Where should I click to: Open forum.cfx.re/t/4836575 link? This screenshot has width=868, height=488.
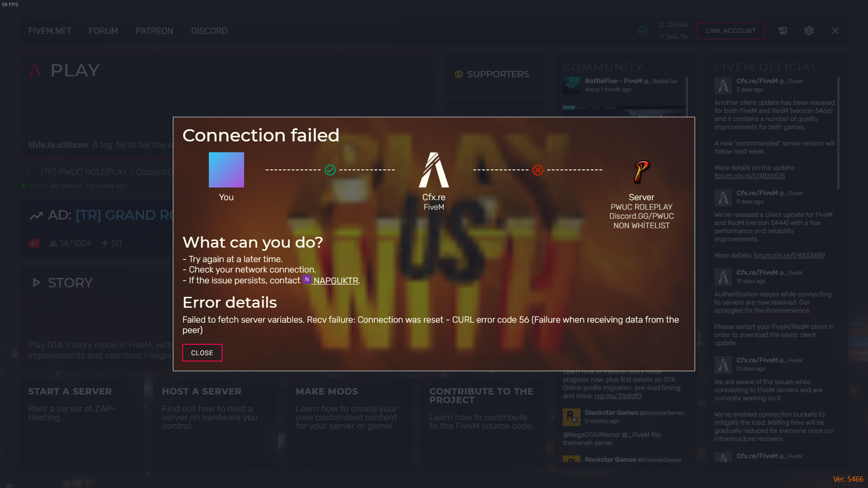pos(750,176)
